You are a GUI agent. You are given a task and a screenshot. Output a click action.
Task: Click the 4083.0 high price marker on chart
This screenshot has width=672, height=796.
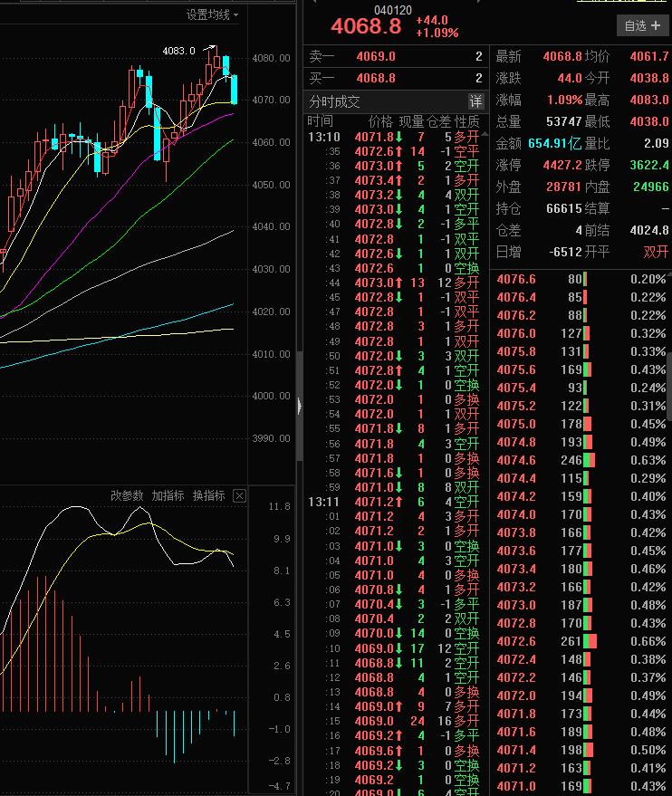pyautogui.click(x=178, y=51)
